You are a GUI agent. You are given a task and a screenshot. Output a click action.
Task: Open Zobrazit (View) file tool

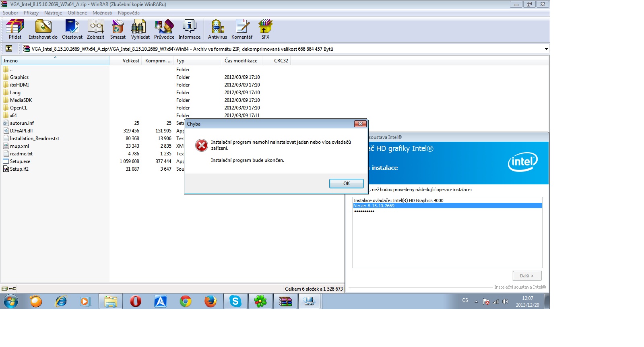(95, 29)
